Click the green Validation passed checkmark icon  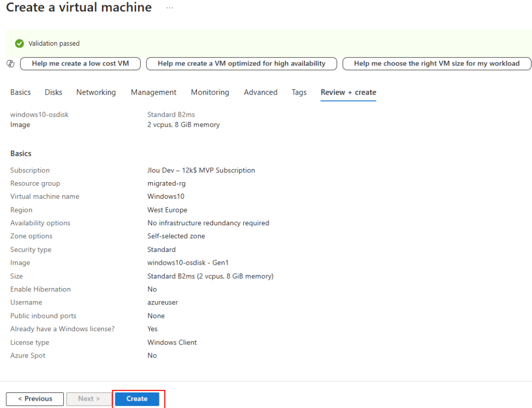coord(19,44)
